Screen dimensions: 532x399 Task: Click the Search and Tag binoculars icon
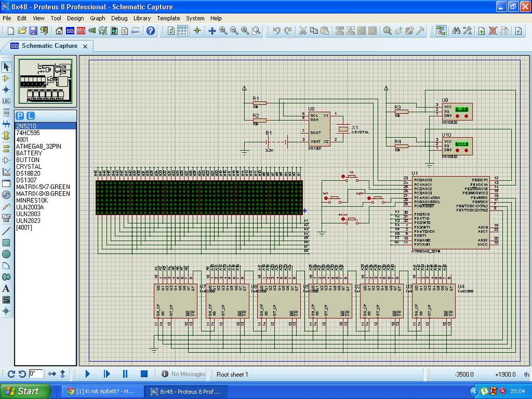coord(456,31)
